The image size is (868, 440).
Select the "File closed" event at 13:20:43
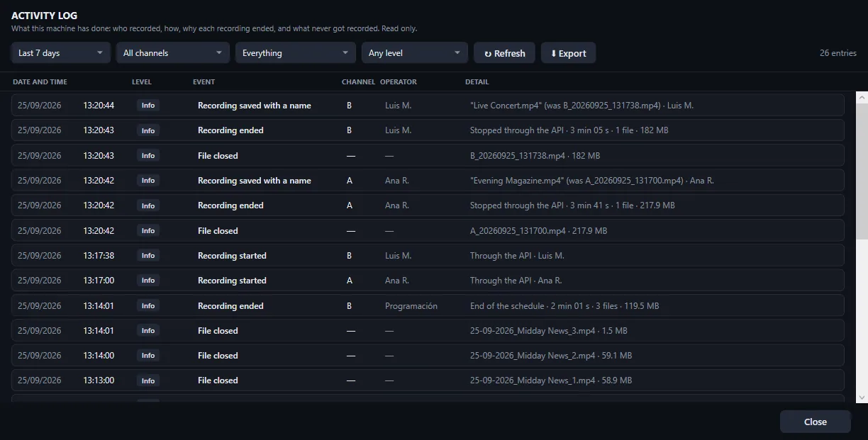pos(218,156)
